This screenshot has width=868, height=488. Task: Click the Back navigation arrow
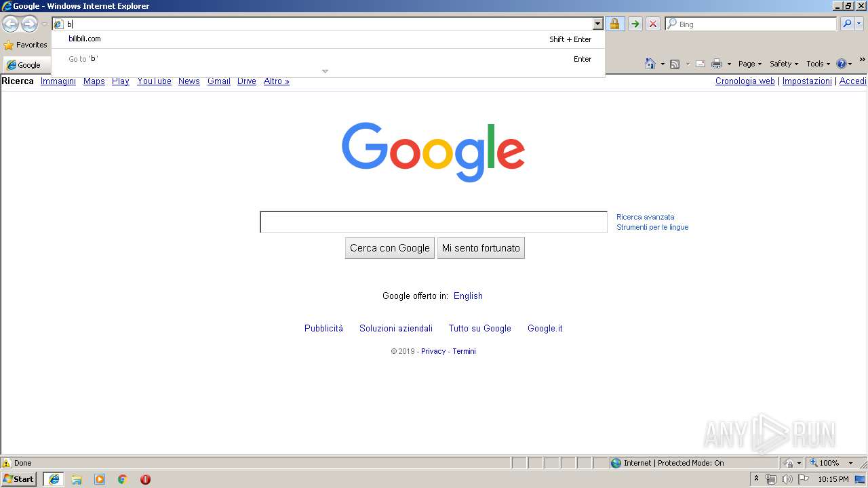[x=10, y=24]
